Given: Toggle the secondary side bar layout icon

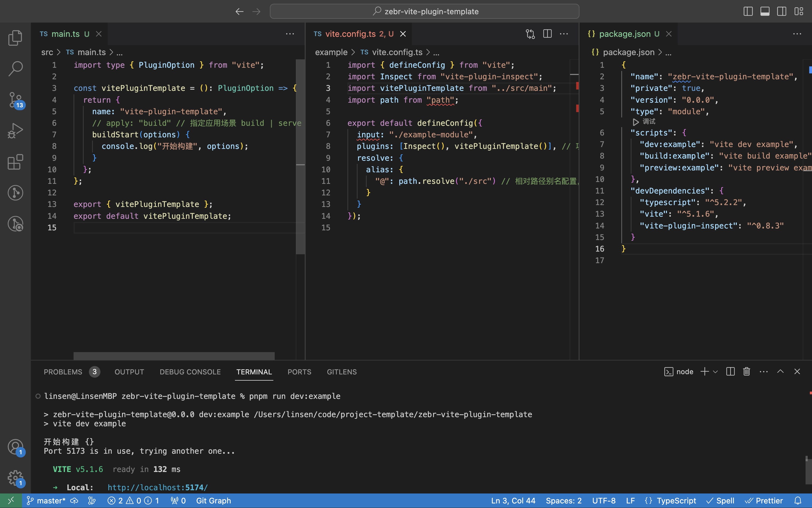Looking at the screenshot, I should 781,11.
